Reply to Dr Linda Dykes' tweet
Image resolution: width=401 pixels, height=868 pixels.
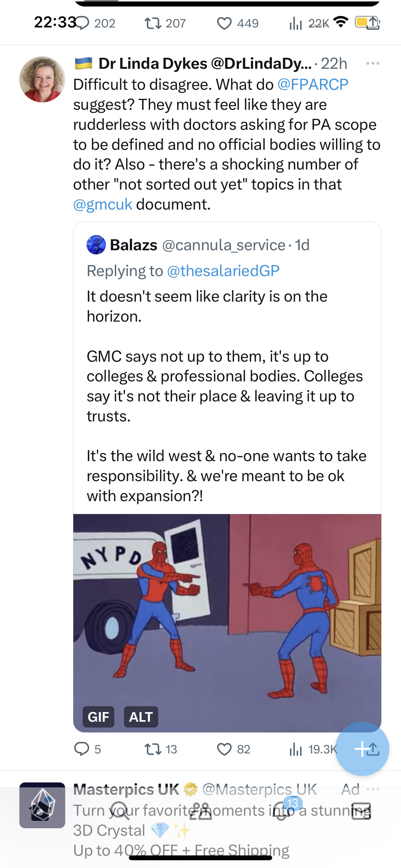pyautogui.click(x=81, y=749)
